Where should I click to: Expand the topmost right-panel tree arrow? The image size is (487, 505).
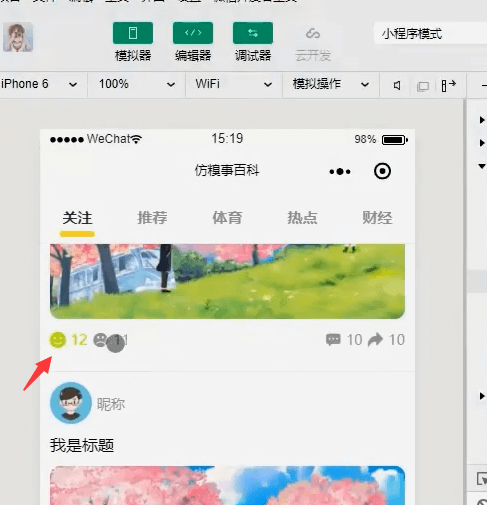click(482, 120)
